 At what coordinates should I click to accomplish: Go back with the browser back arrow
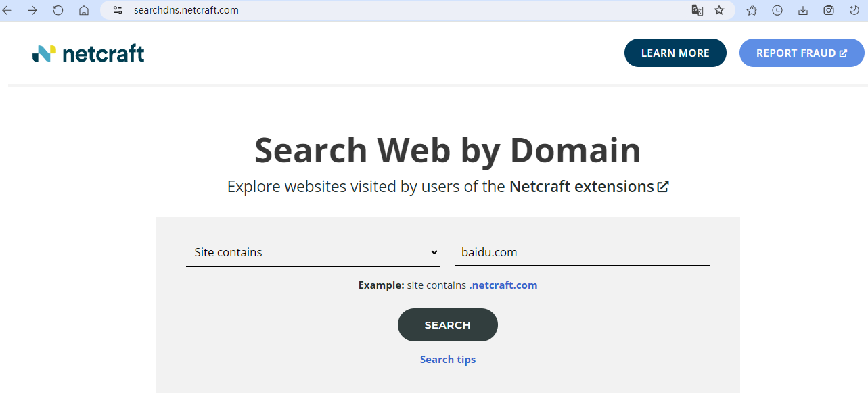pyautogui.click(x=7, y=10)
